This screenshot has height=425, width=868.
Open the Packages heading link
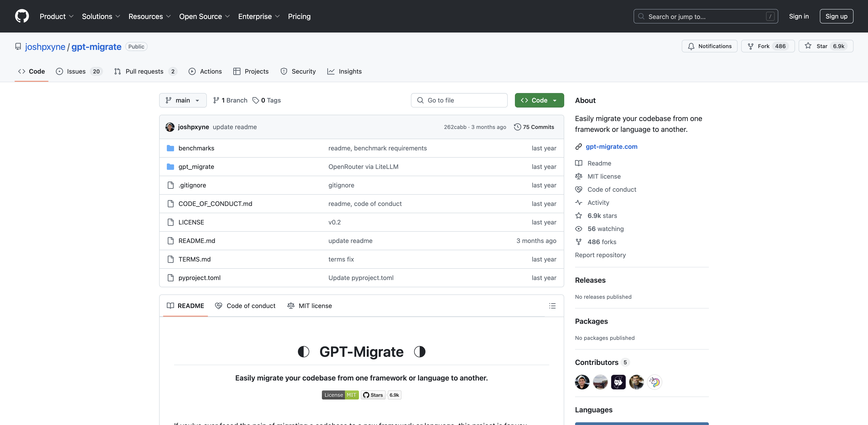click(x=591, y=321)
